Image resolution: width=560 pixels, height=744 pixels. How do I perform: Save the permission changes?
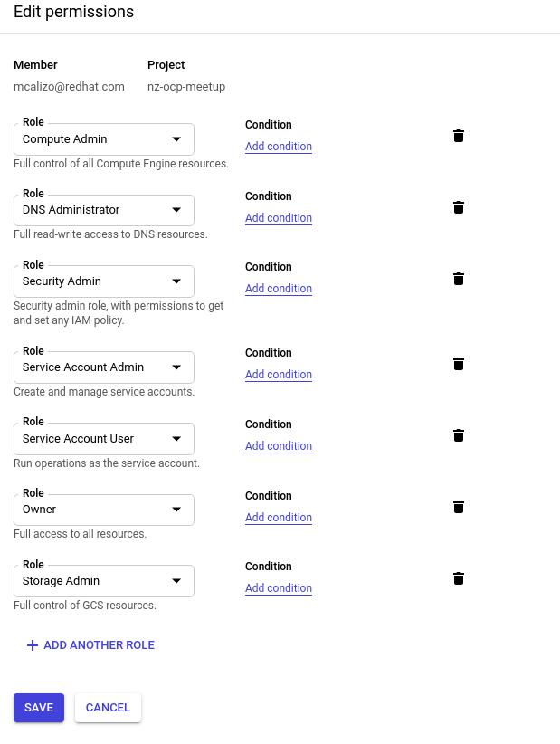pyautogui.click(x=39, y=708)
